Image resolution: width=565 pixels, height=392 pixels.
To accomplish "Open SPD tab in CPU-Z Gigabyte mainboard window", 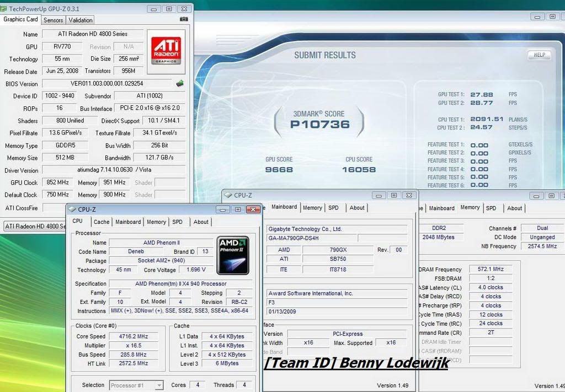I will (334, 208).
